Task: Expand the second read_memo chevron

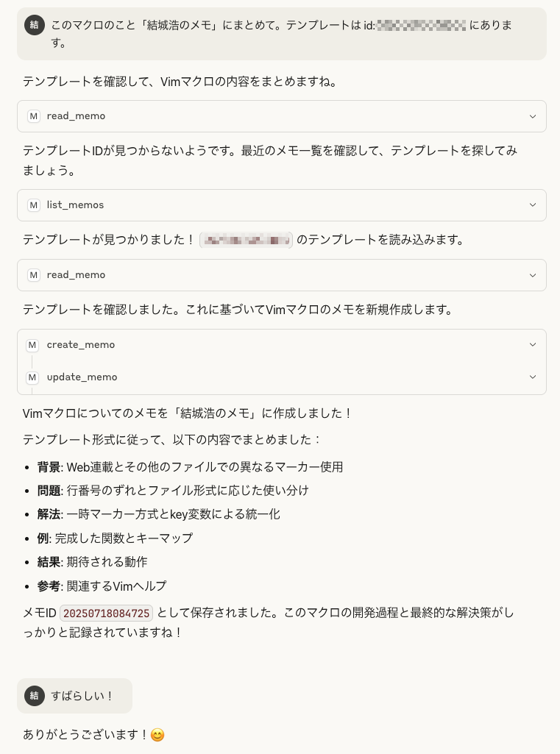Action: (x=533, y=276)
